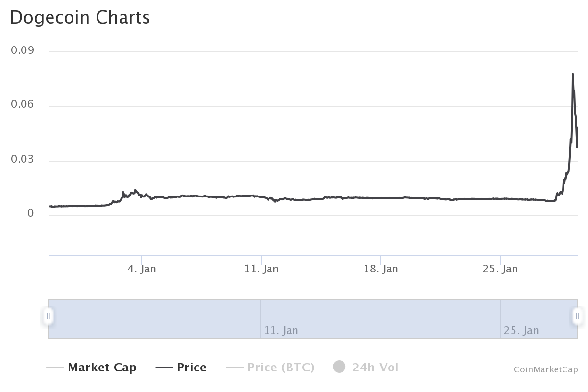Click the 11. Jan label inside the navigator
This screenshot has height=392, width=588.
(281, 330)
